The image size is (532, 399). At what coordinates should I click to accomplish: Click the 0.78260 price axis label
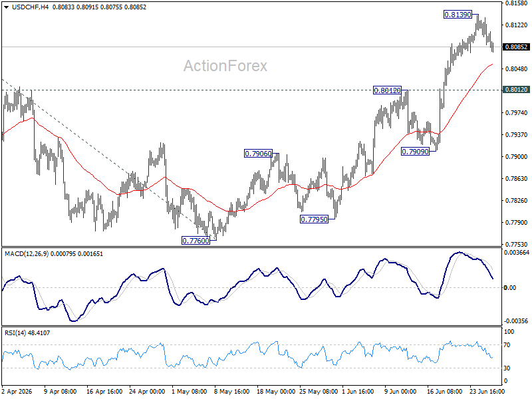pyautogui.click(x=517, y=201)
